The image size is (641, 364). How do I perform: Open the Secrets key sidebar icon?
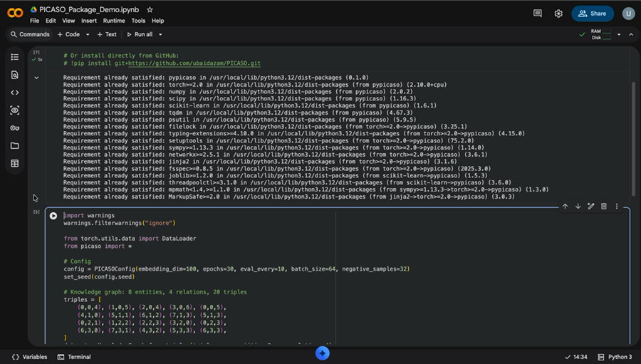pos(15,128)
